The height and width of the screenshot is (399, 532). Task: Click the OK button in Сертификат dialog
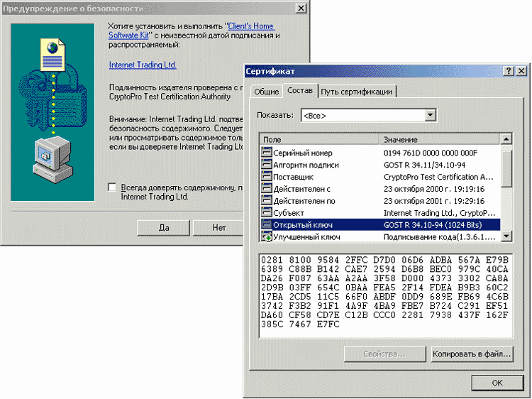497,383
